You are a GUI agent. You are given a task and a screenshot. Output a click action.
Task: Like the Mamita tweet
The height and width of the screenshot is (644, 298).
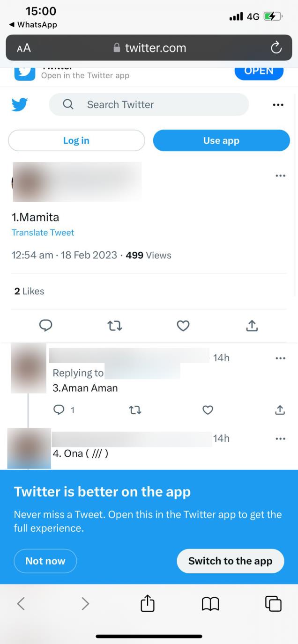(183, 325)
